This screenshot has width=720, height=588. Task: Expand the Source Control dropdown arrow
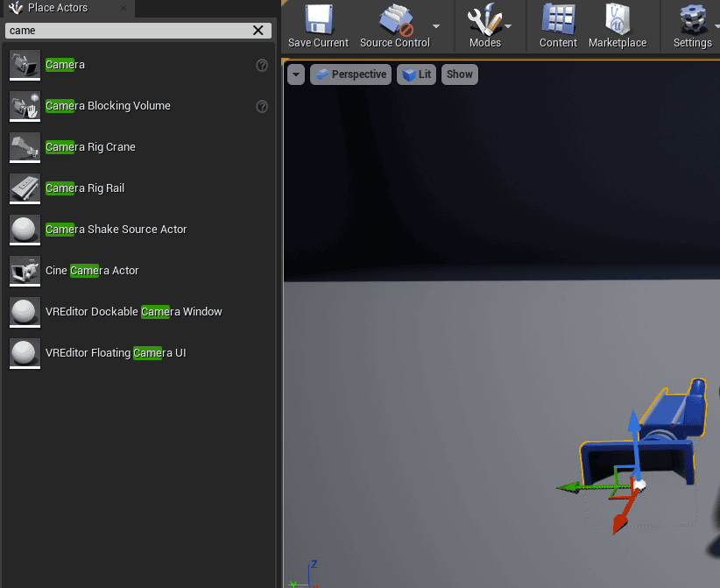tap(434, 26)
